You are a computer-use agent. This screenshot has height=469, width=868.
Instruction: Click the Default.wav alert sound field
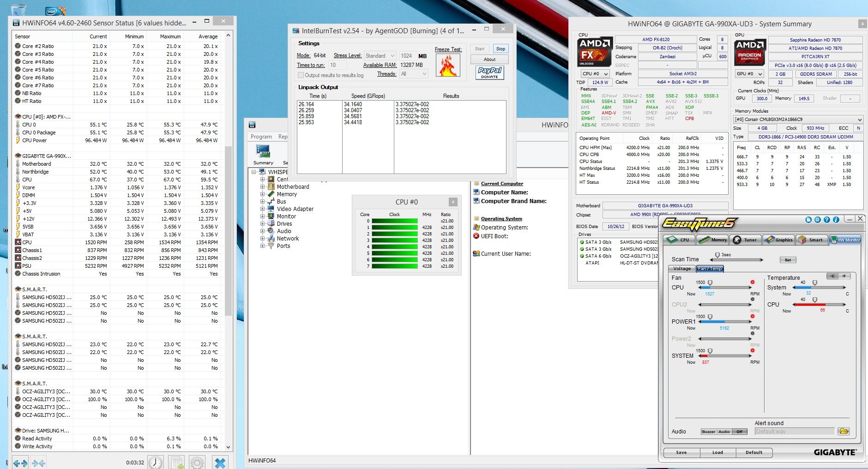(795, 431)
